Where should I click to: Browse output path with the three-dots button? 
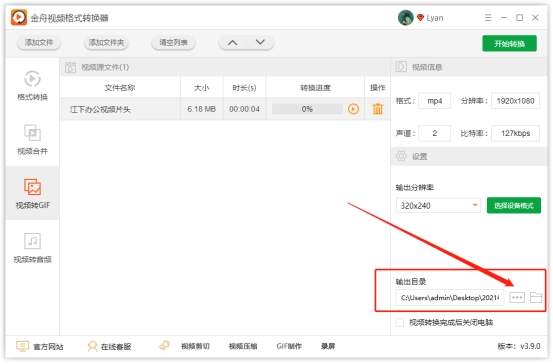click(517, 298)
